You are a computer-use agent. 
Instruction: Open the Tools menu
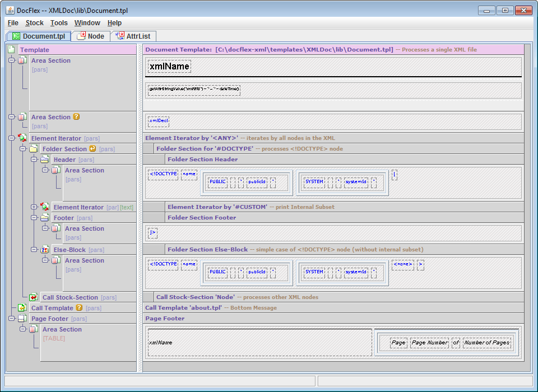coord(59,23)
